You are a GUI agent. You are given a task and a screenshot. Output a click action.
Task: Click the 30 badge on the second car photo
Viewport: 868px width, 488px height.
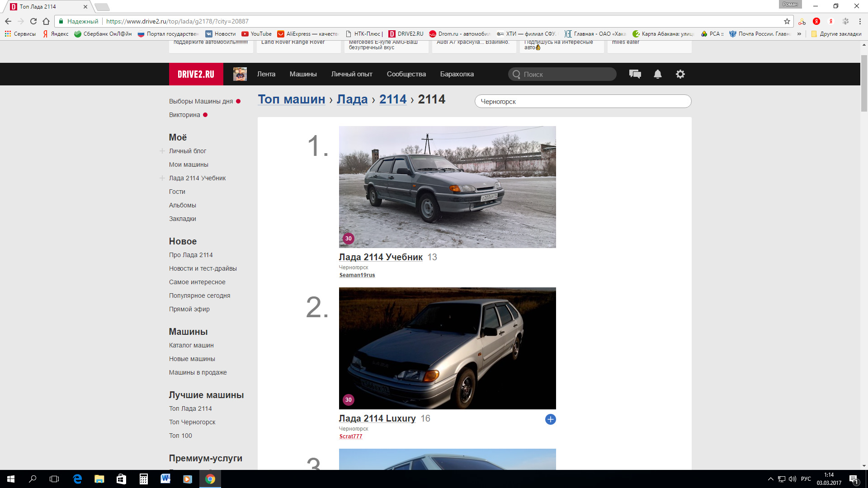pyautogui.click(x=348, y=400)
